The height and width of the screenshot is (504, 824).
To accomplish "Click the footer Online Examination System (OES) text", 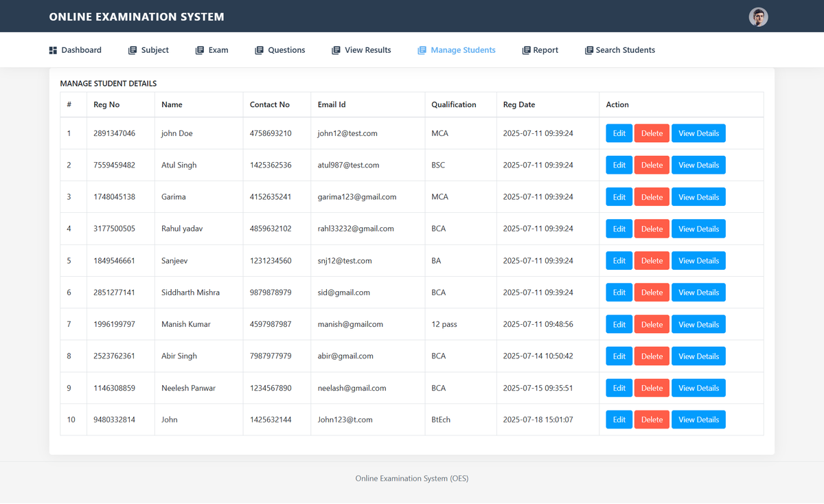I will [412, 479].
